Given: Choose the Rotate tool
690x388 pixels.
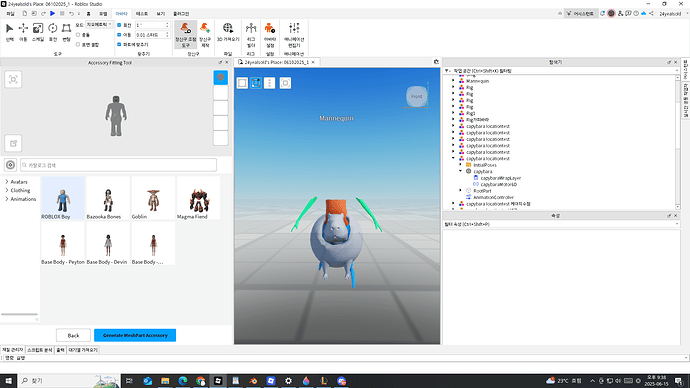Looking at the screenshot, I should point(52,32).
